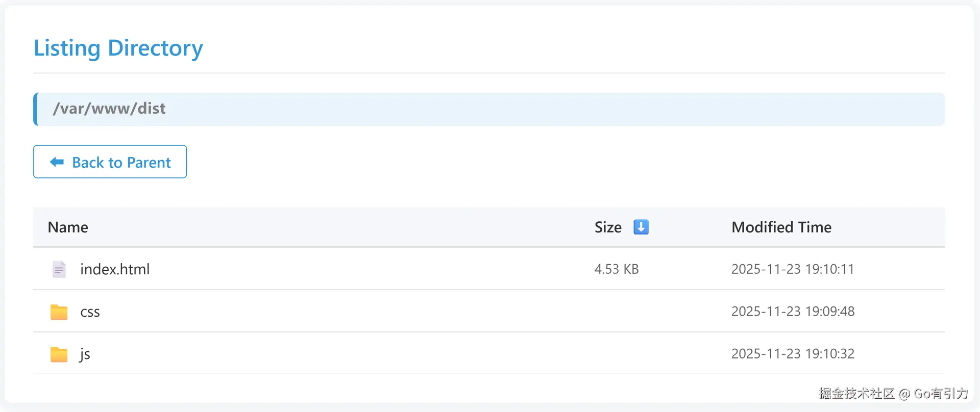
Task: Sort listing by Size column header
Action: (608, 227)
